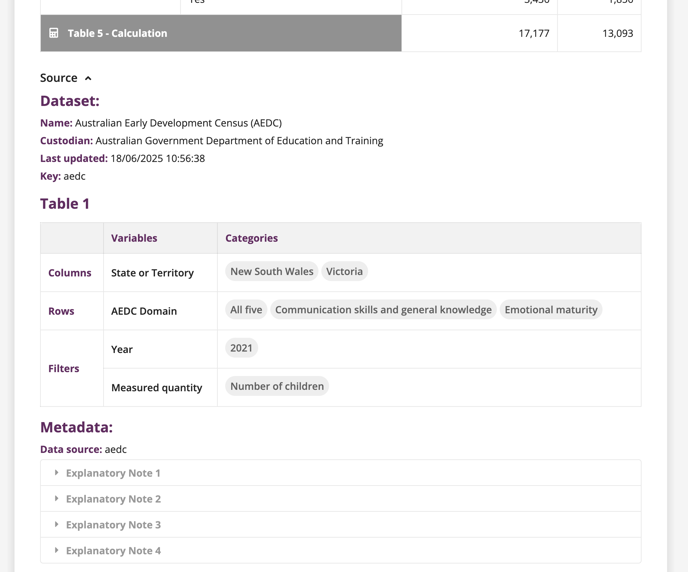Click the Data source: aedc line

click(x=83, y=449)
